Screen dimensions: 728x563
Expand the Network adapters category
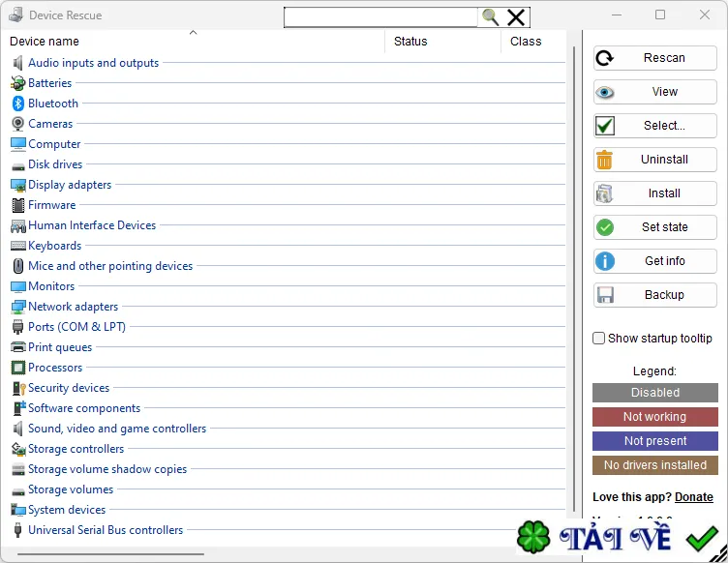(x=73, y=307)
